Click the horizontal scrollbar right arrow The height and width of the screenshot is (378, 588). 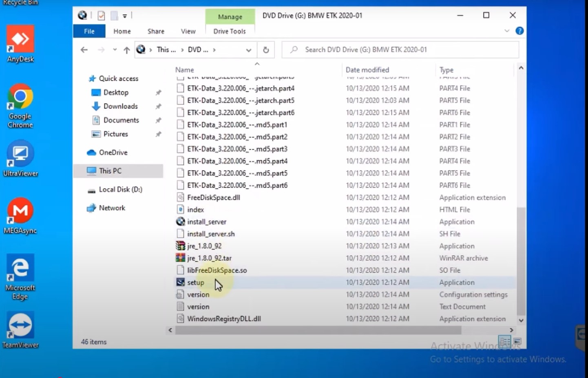point(511,330)
